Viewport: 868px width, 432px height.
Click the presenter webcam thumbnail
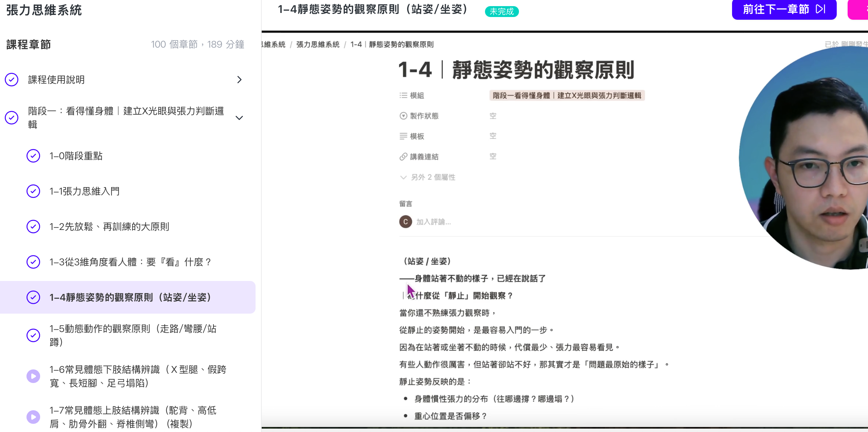pos(804,158)
